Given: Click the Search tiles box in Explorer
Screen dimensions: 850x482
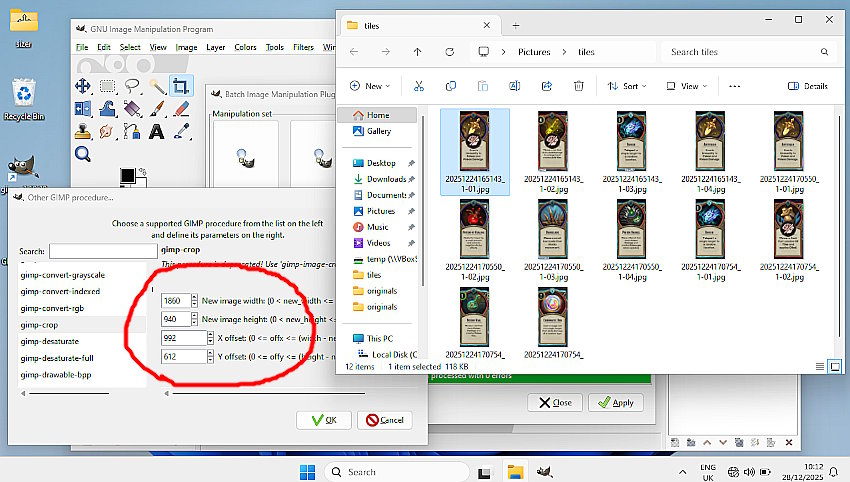Looking at the screenshot, I should (x=749, y=52).
